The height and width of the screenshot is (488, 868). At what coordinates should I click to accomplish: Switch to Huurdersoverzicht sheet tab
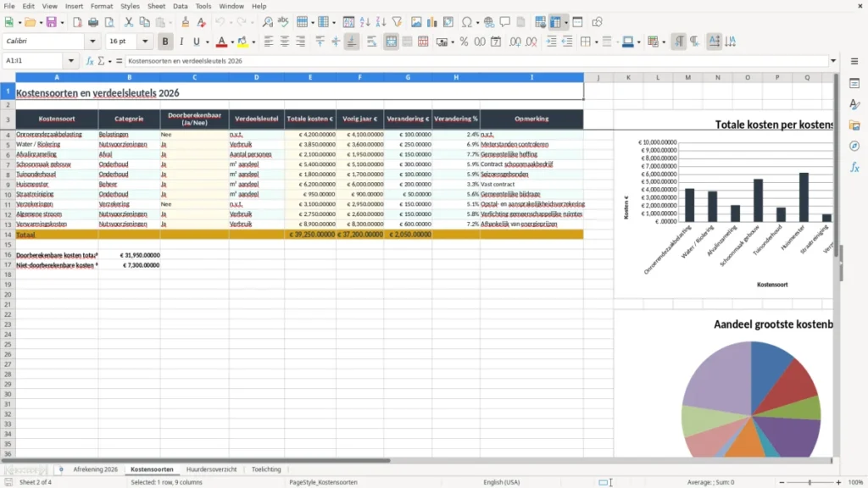coord(211,469)
